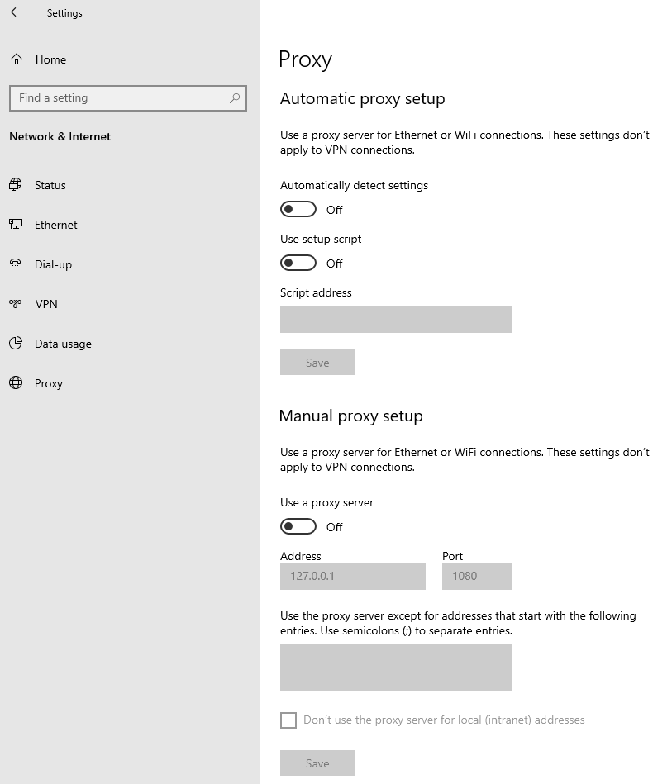Select the Ethernet monitor icon
672x784 pixels.
tap(16, 225)
